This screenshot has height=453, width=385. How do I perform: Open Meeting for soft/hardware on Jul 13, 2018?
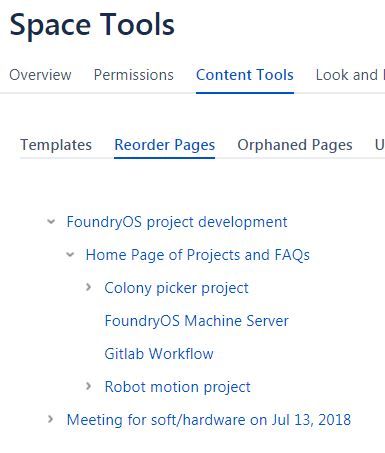tap(209, 420)
